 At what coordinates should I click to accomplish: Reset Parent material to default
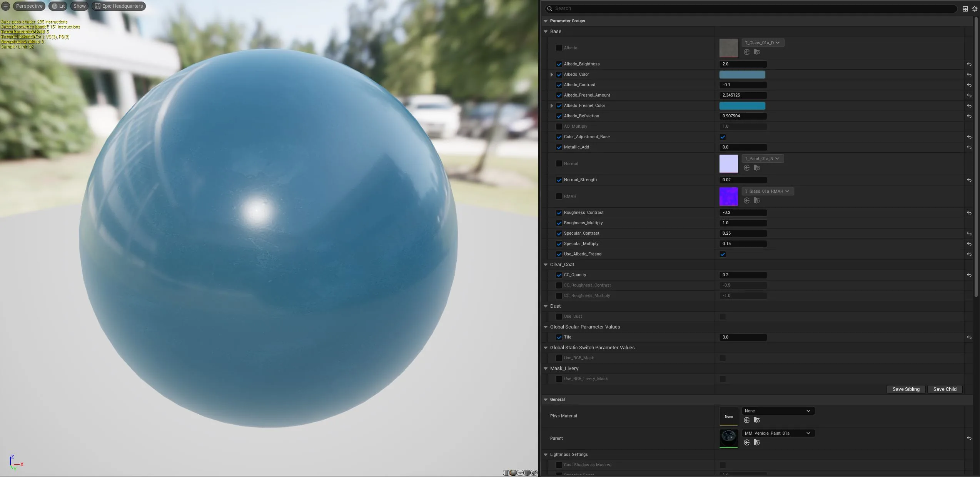coord(969,438)
